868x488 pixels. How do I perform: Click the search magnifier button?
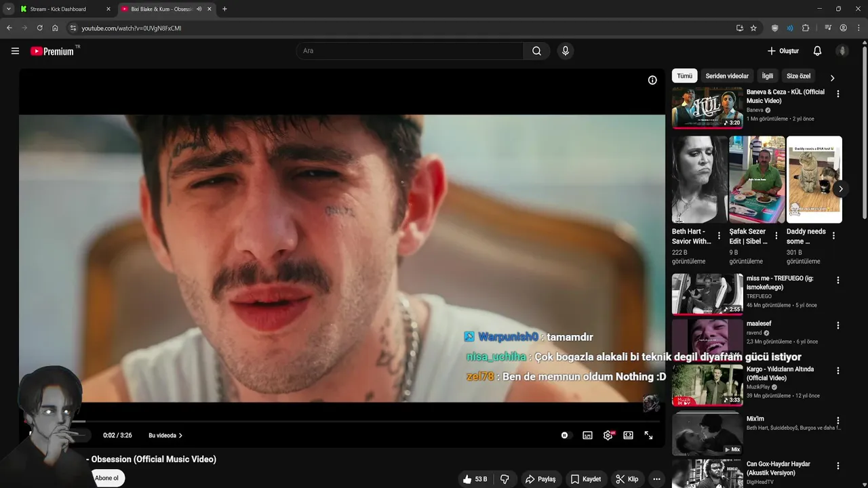pos(536,51)
